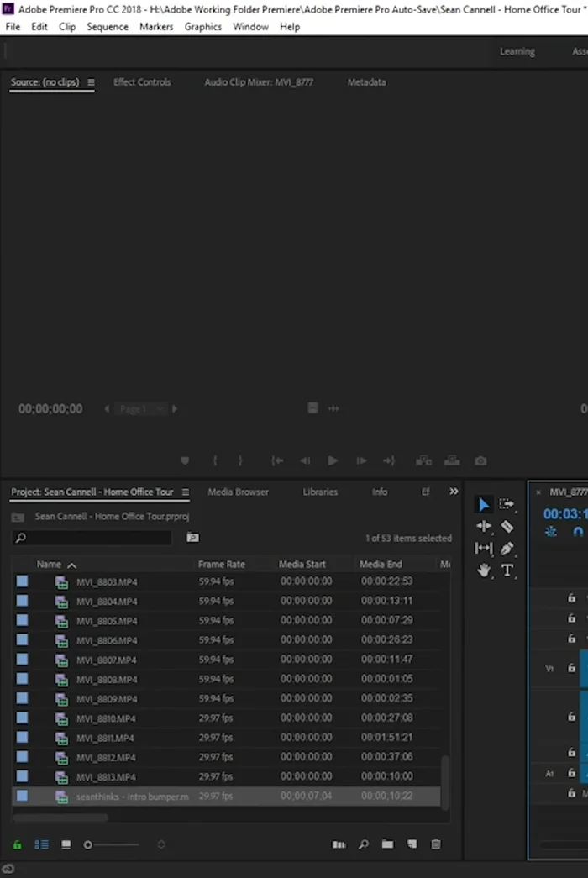Click label color swatch for MVI_8810.MP4
Screen dimensions: 588x878
[23, 718]
